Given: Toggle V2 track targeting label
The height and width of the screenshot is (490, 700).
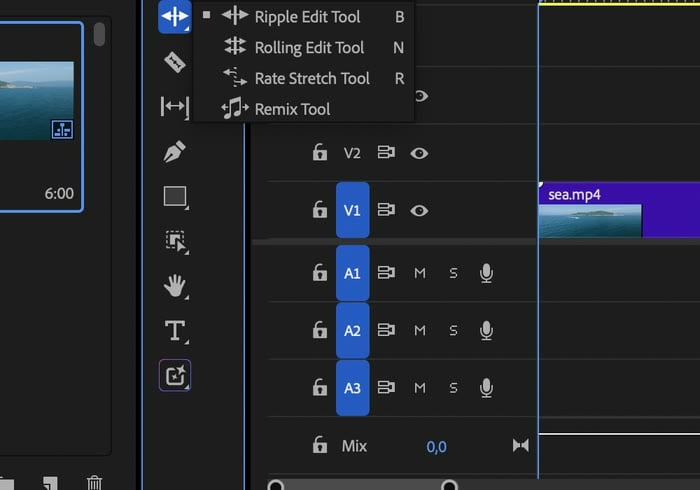Looking at the screenshot, I should tap(352, 153).
